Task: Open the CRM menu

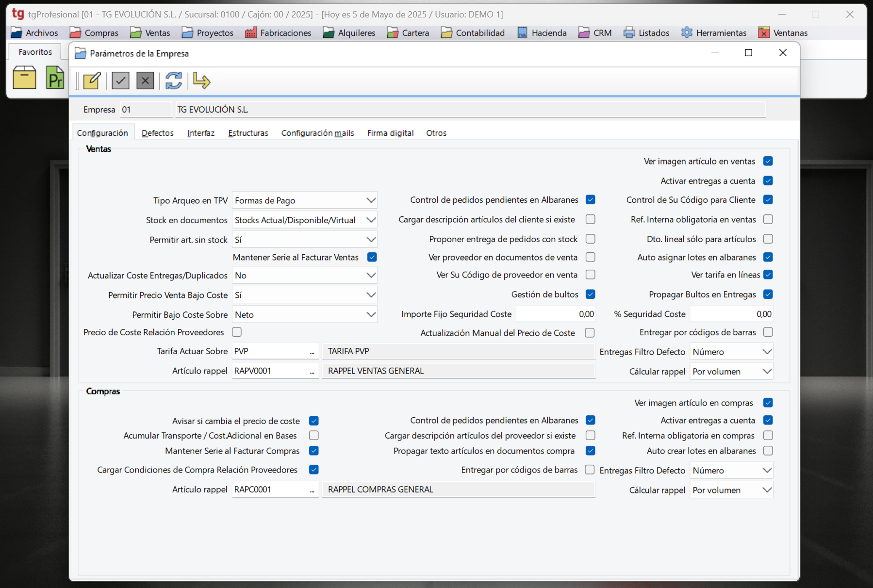Action: pyautogui.click(x=595, y=33)
